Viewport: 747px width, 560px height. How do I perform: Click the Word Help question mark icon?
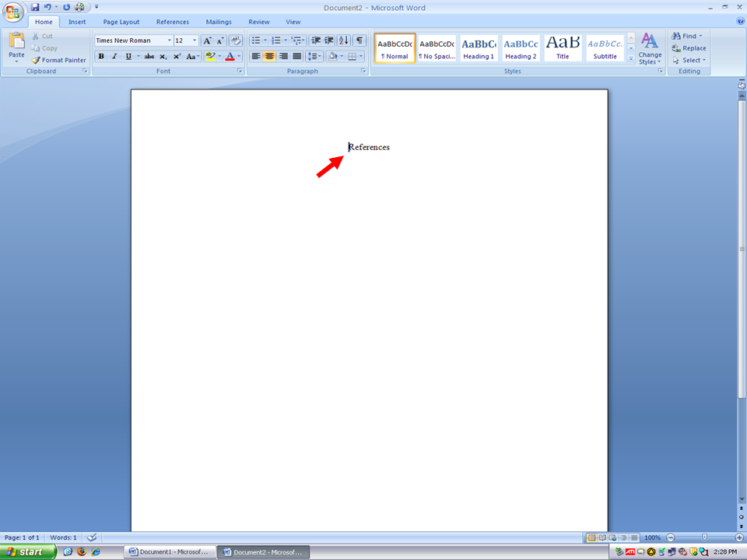(x=740, y=21)
